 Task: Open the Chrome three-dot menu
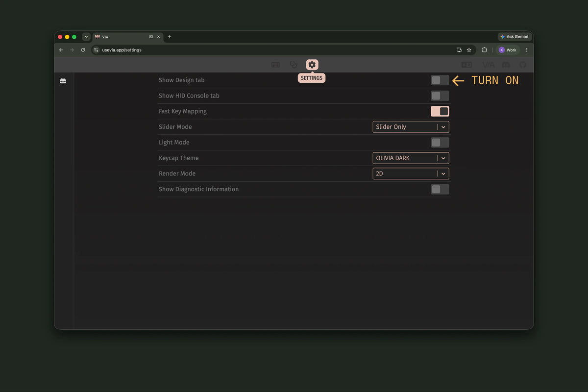(527, 50)
